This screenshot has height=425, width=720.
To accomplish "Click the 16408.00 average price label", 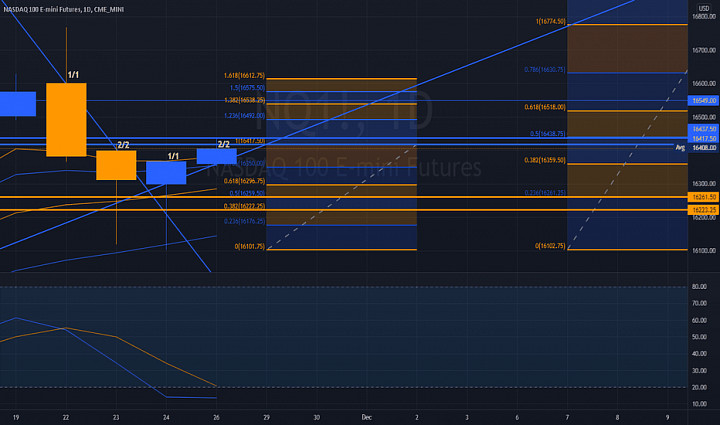I will 703,148.
